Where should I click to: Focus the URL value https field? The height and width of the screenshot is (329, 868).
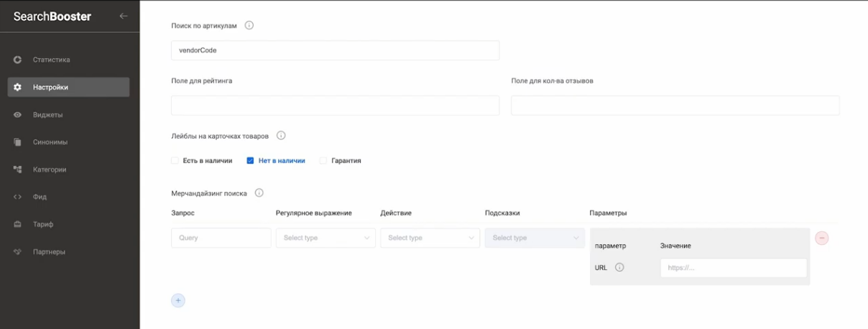733,267
